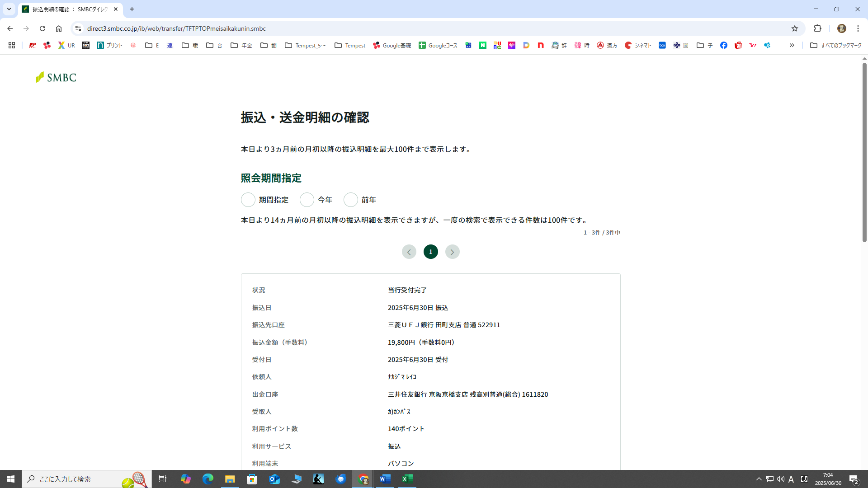The image size is (868, 488).
Task: Open the Chrome profile avatar
Action: click(842, 28)
